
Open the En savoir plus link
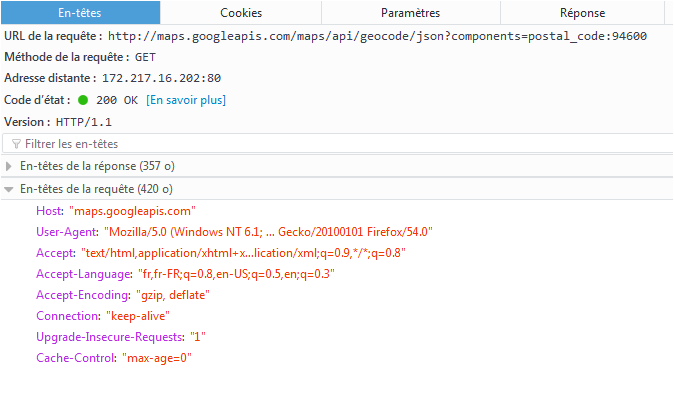tap(186, 100)
